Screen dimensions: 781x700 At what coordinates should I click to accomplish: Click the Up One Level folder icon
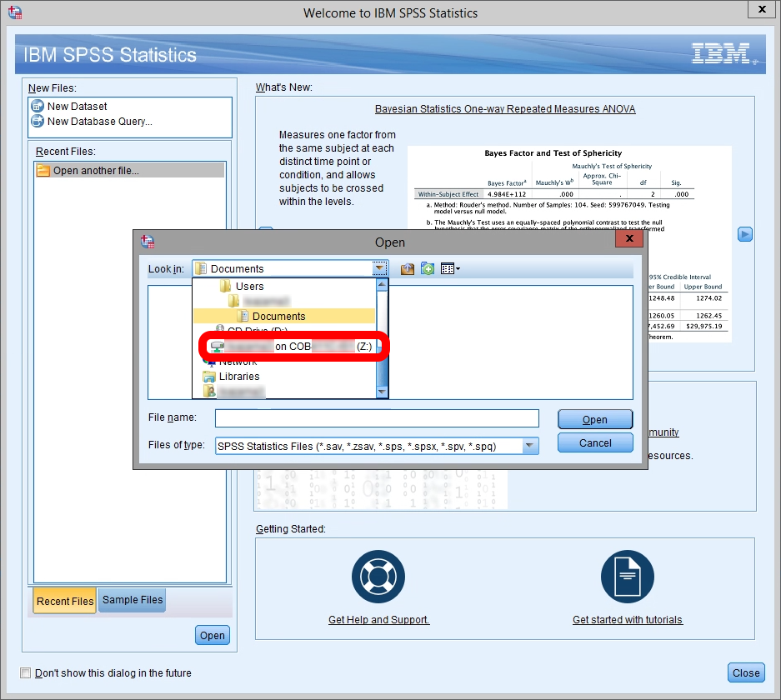[x=408, y=269]
